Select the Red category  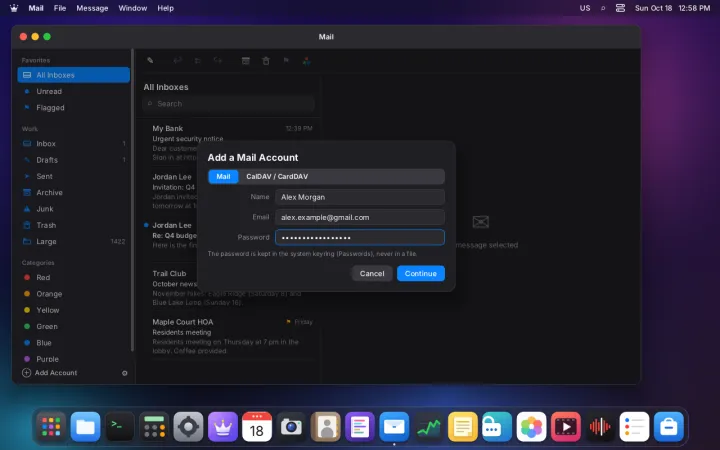[x=73, y=278]
